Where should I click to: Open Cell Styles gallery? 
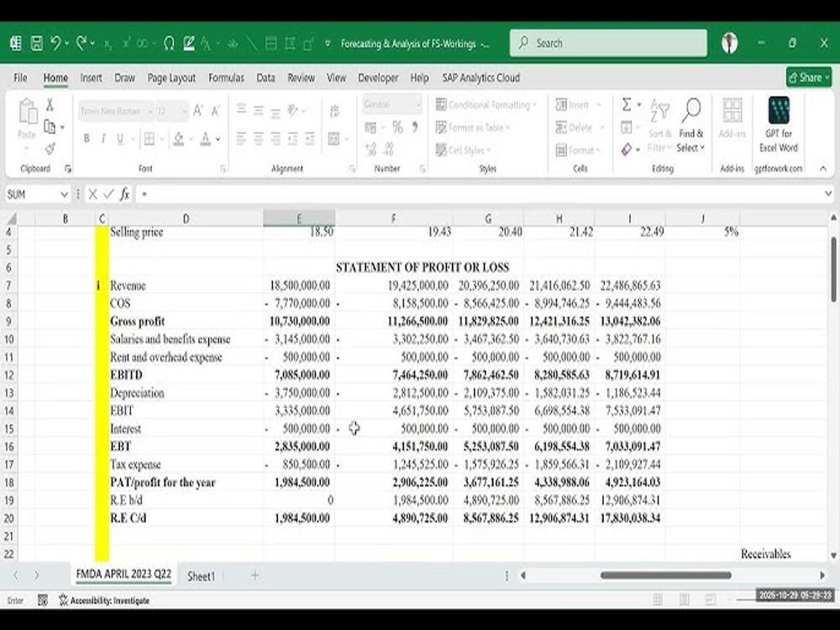pyautogui.click(x=464, y=150)
